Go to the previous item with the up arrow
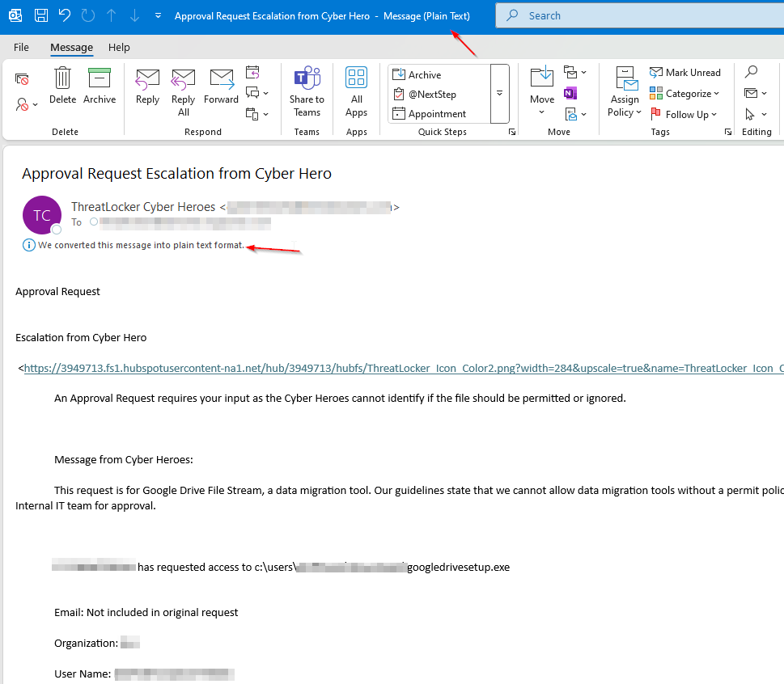This screenshot has height=684, width=784. pos(111,15)
